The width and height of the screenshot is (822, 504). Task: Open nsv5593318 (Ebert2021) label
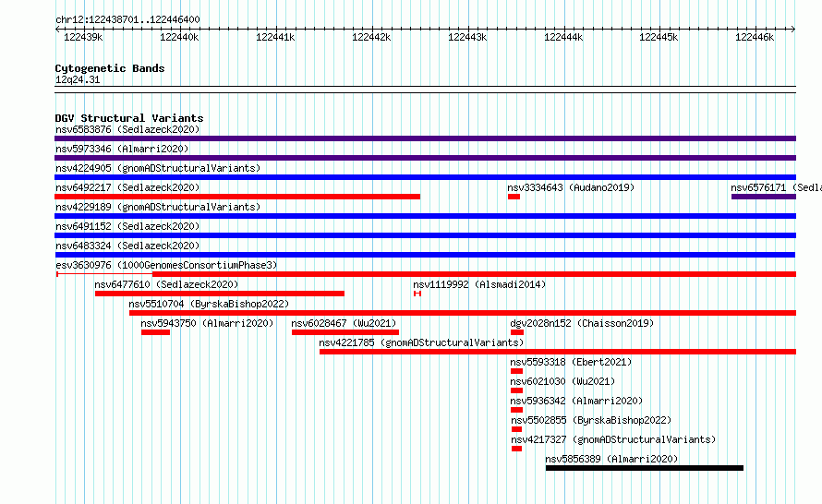click(571, 362)
